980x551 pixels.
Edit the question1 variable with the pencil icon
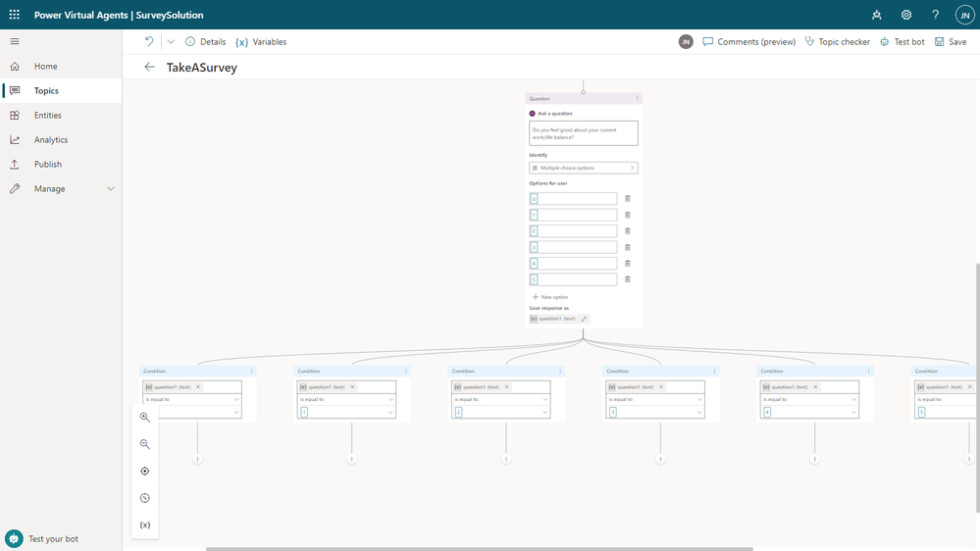point(585,319)
